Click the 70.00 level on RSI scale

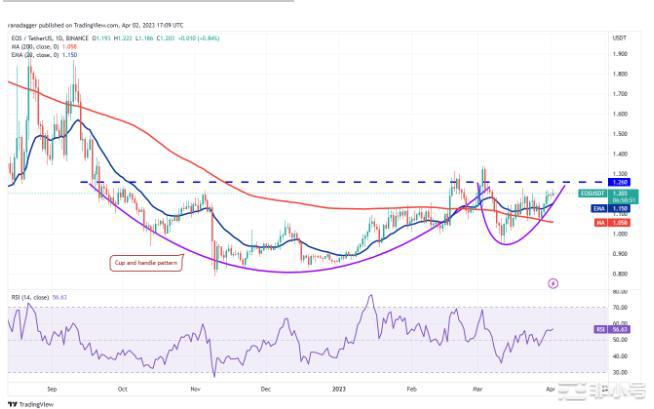click(620, 308)
